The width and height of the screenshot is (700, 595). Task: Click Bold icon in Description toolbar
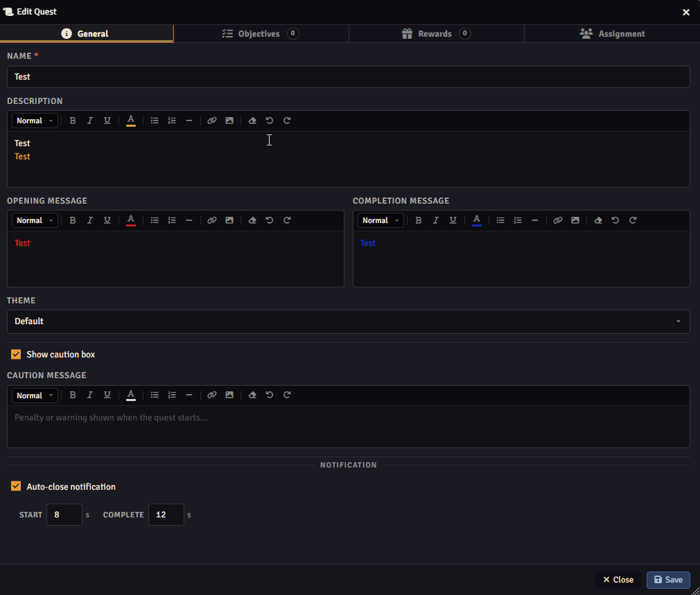point(72,121)
